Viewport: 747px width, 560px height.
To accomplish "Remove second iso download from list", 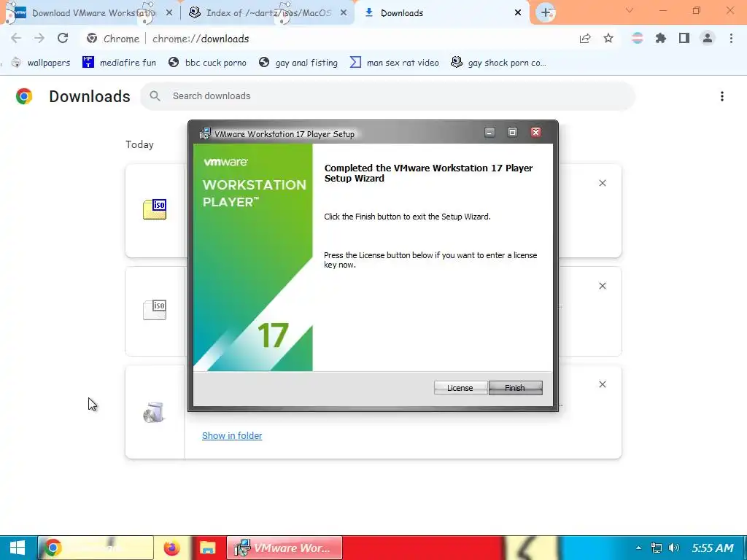I will point(603,286).
